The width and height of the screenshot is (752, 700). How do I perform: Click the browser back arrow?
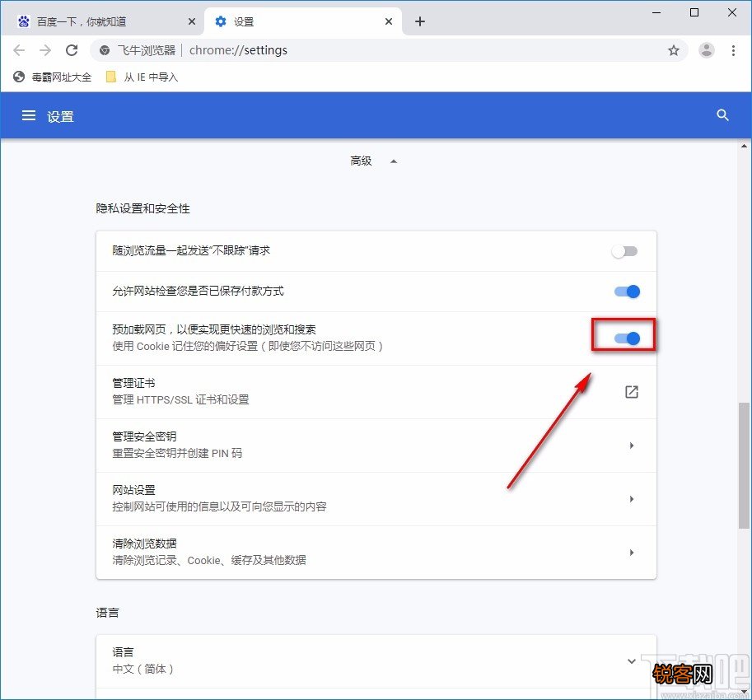pyautogui.click(x=19, y=50)
